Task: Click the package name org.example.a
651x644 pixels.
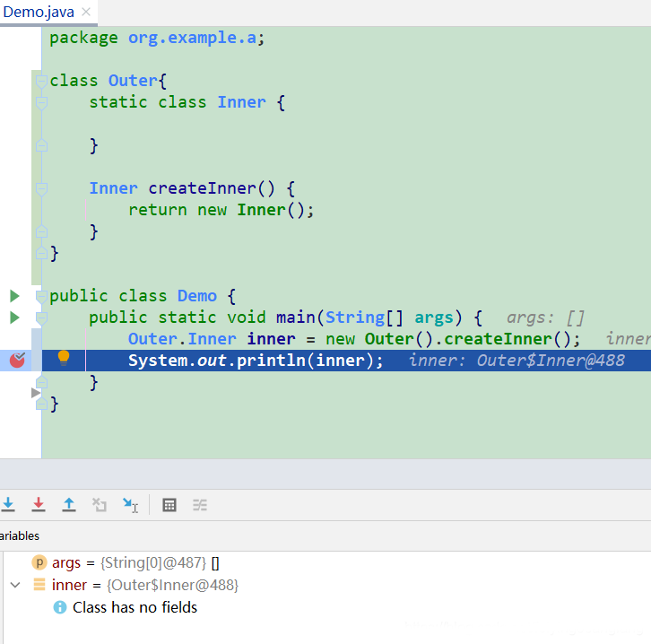Action: click(192, 38)
